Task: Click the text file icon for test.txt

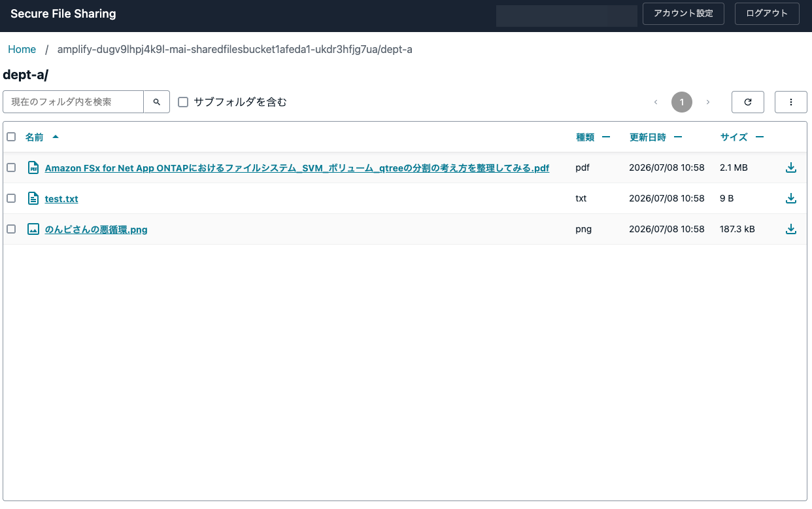Action: (33, 198)
